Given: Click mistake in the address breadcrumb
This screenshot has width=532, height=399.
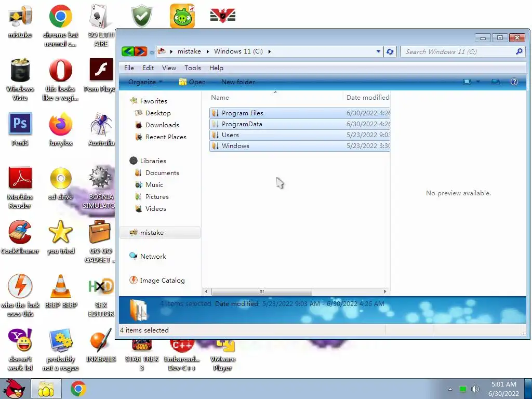Looking at the screenshot, I should point(189,51).
